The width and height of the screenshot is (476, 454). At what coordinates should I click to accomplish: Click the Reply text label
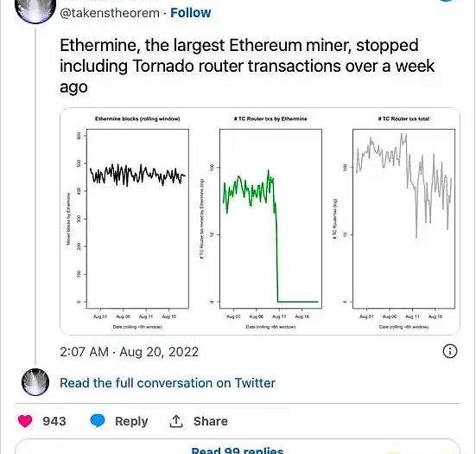[x=131, y=421]
